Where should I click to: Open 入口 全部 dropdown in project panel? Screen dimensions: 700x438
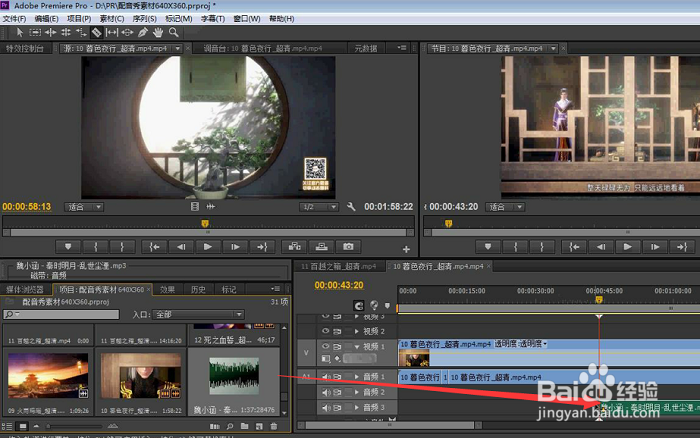pos(198,314)
